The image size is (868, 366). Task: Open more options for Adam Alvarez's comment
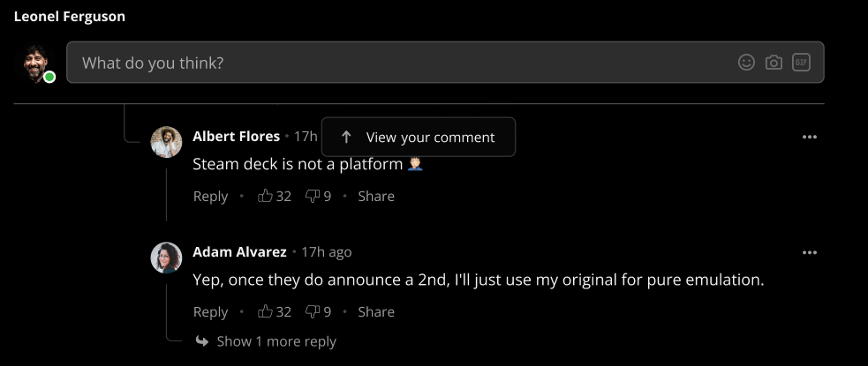coord(810,252)
